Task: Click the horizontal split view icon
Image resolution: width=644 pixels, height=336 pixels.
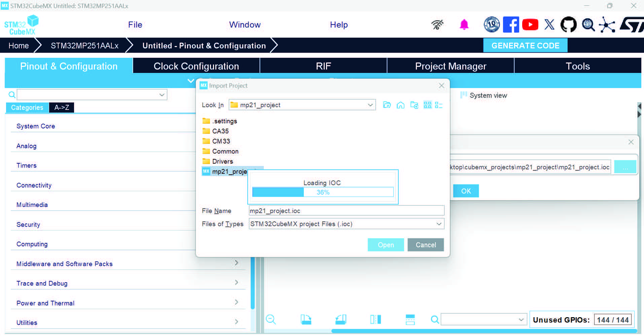Action: pyautogui.click(x=410, y=319)
